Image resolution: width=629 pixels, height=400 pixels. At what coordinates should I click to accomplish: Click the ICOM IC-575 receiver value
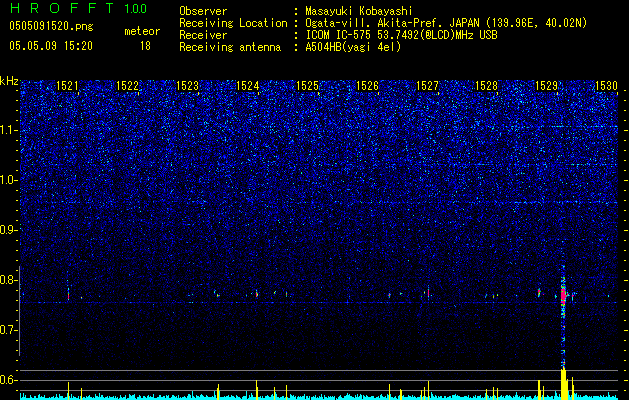tap(401, 35)
